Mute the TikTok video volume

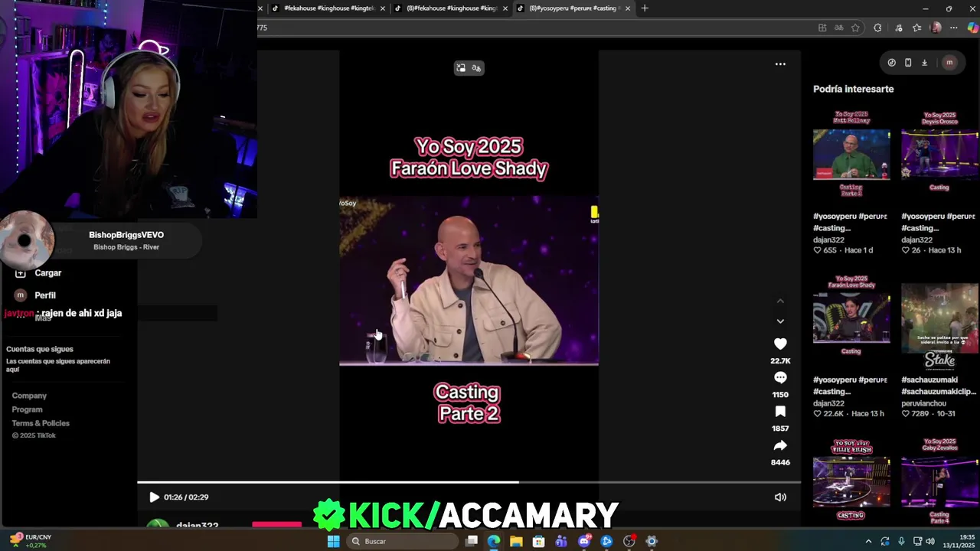pyautogui.click(x=780, y=497)
